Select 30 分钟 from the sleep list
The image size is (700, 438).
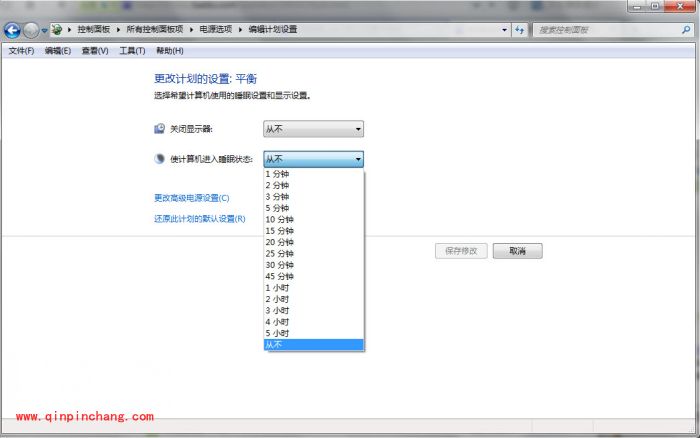(314, 265)
